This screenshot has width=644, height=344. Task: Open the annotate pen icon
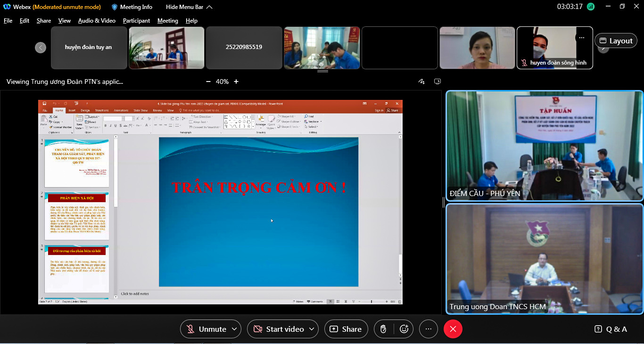421,82
